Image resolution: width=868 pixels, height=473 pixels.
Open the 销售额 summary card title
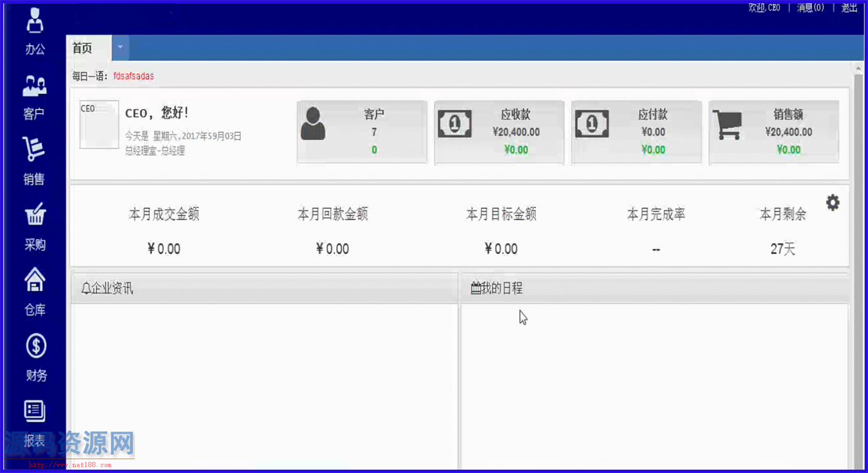pos(788,114)
